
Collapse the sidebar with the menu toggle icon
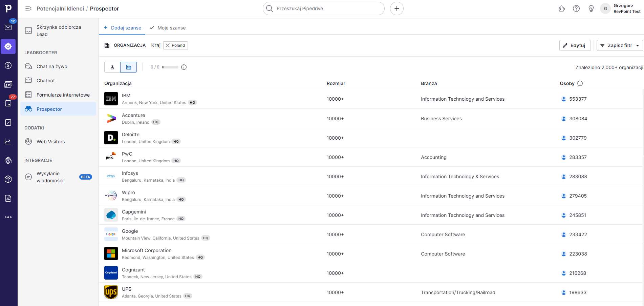click(x=28, y=8)
